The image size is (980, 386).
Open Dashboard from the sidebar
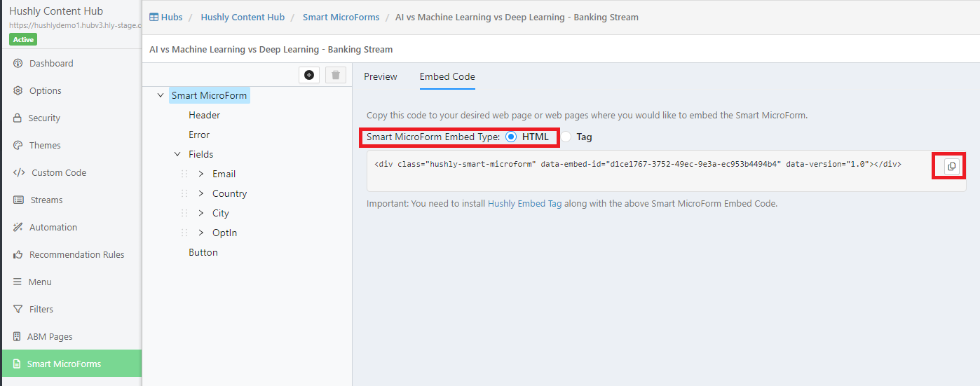click(x=51, y=63)
